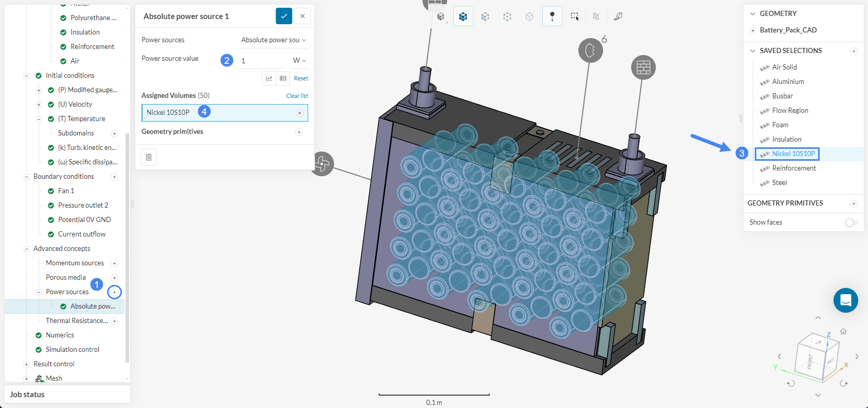Delete power source with trash icon
Screen dimensions: 868x408
coord(149,157)
